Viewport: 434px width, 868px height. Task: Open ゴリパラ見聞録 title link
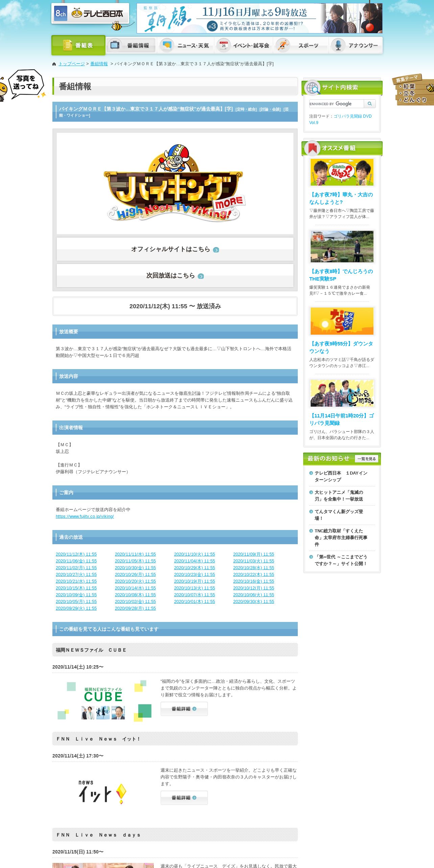point(341,419)
